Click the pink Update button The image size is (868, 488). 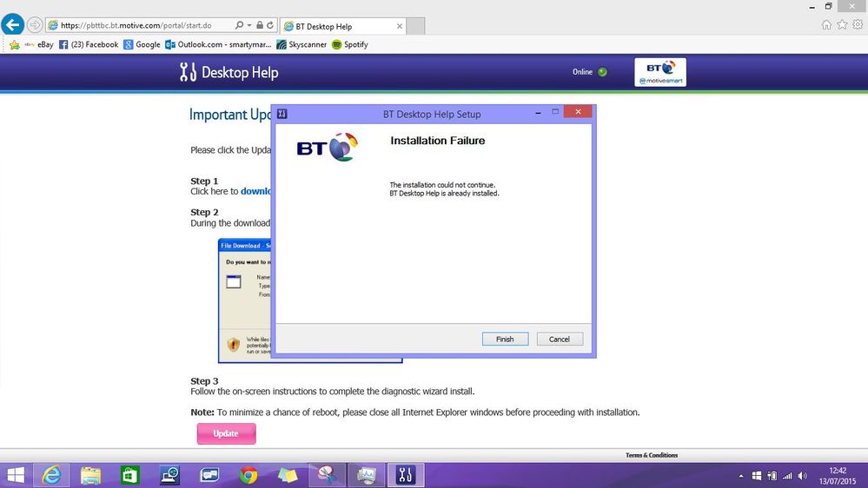click(227, 434)
